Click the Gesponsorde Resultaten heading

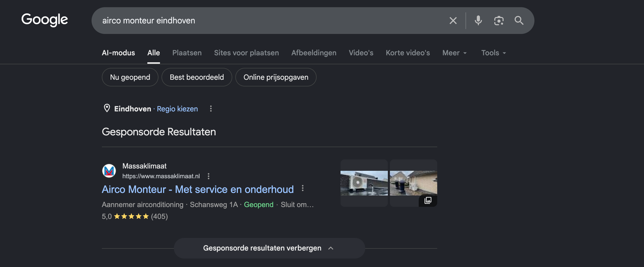[159, 132]
